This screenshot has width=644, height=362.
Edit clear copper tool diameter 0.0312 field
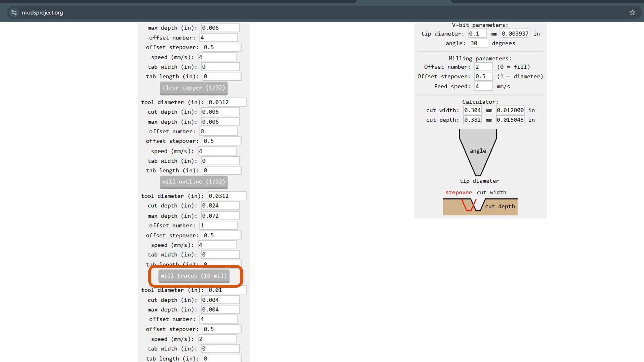[x=227, y=102]
